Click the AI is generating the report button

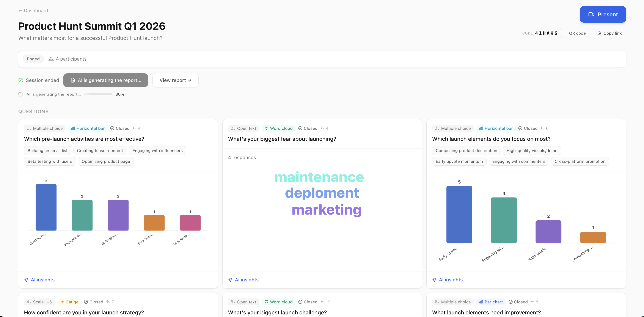click(x=105, y=80)
